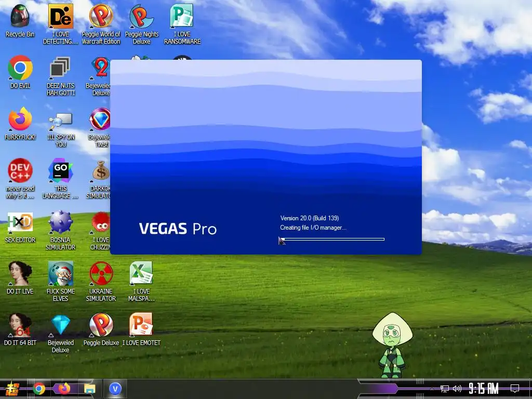The width and height of the screenshot is (532, 399).
Task: Click the 9:15 AM taskbar clock
Action: point(484,389)
